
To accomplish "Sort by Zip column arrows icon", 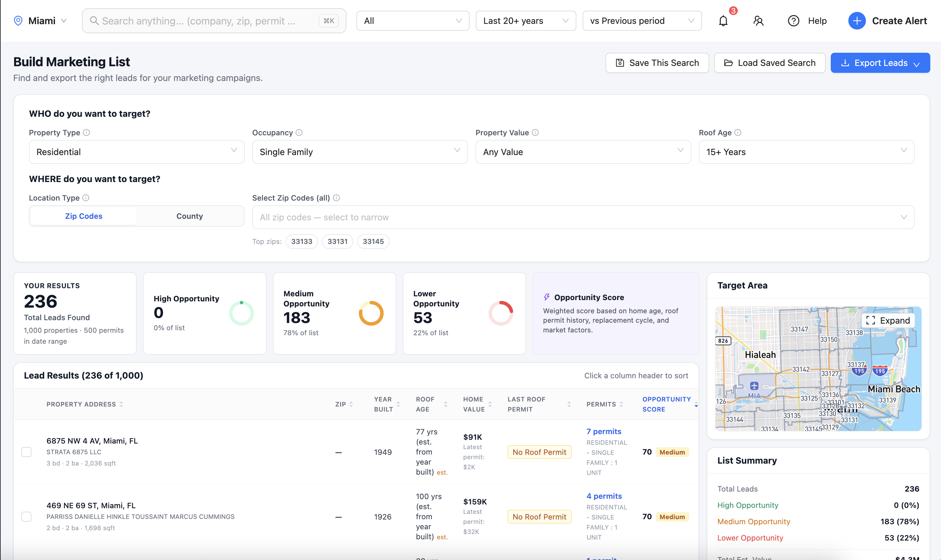I will coord(351,404).
